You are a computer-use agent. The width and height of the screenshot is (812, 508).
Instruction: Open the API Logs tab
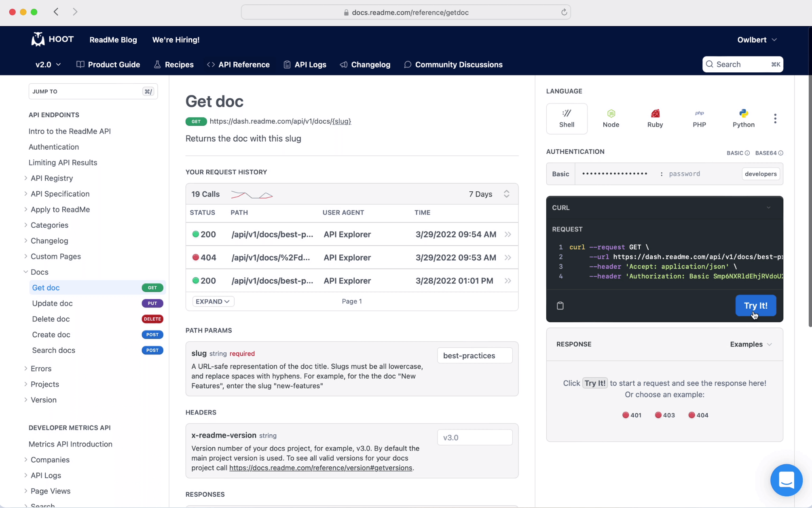[x=305, y=64]
